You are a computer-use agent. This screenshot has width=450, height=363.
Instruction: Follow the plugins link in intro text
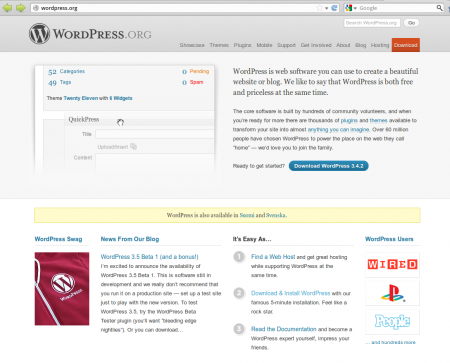[349, 120]
